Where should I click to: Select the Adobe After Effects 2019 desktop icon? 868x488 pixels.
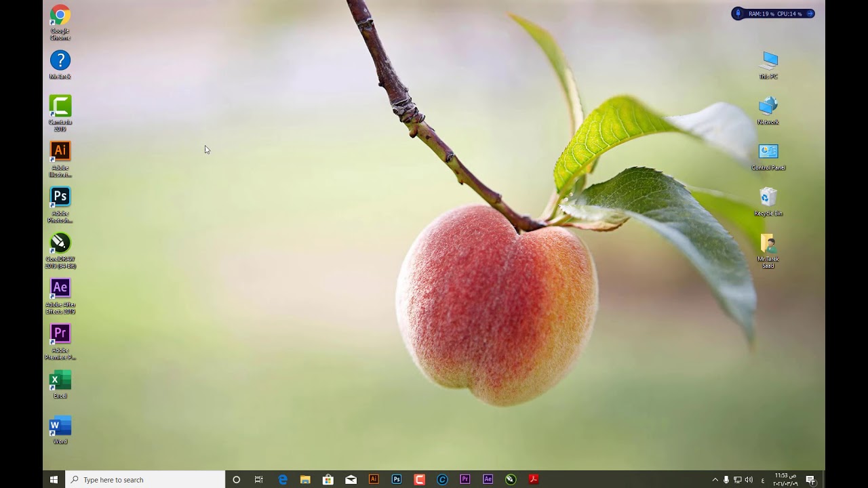click(x=60, y=296)
